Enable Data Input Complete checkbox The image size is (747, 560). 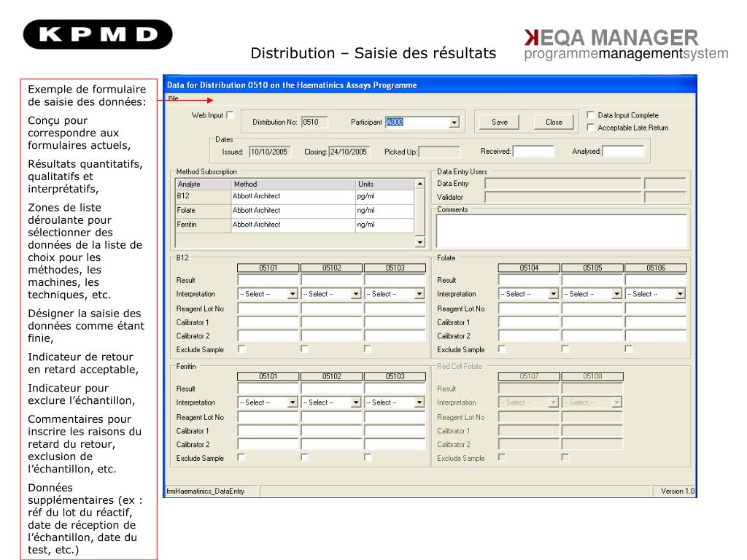click(x=591, y=114)
